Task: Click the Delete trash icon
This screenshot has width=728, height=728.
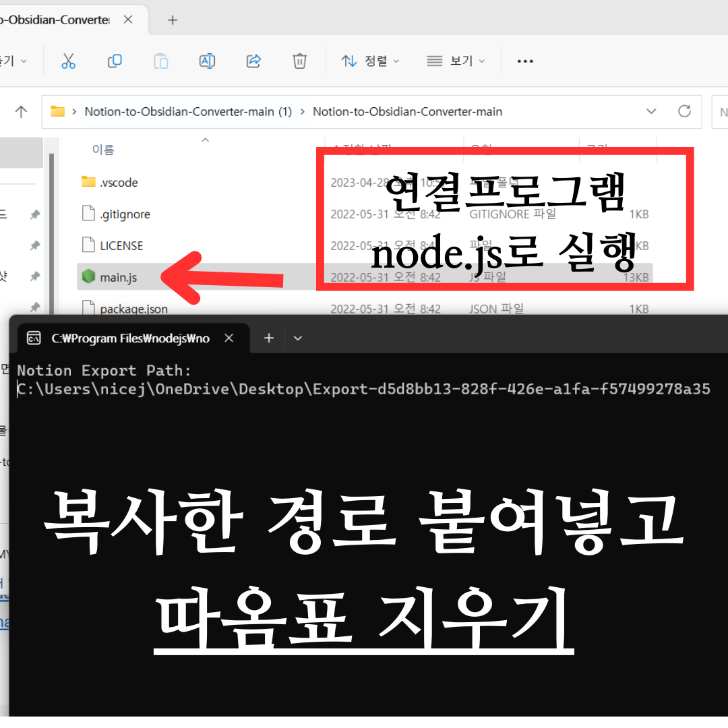Action: tap(299, 61)
